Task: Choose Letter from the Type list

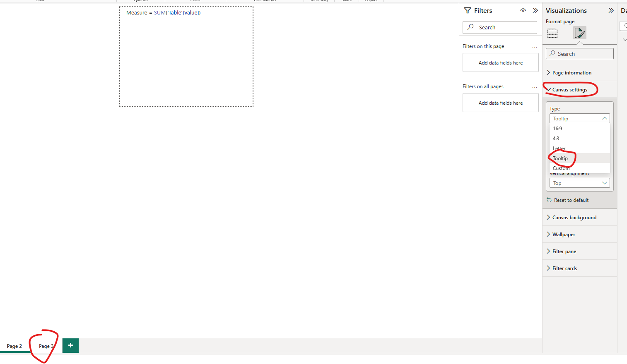Action: [x=580, y=148]
